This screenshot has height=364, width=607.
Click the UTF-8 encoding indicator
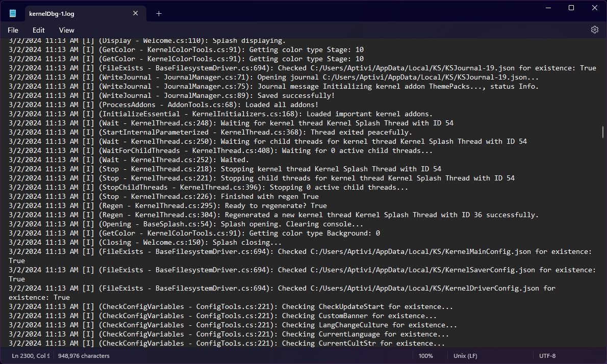[x=547, y=356]
